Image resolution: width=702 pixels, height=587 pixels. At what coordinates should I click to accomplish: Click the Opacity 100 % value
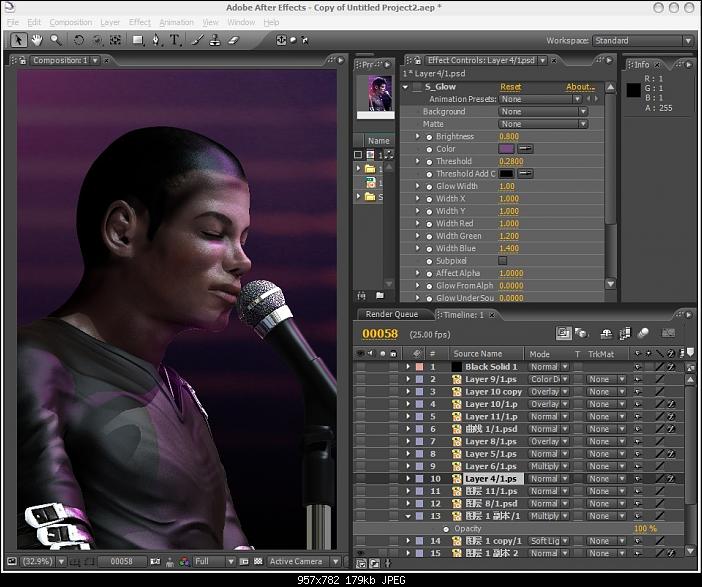coord(645,529)
